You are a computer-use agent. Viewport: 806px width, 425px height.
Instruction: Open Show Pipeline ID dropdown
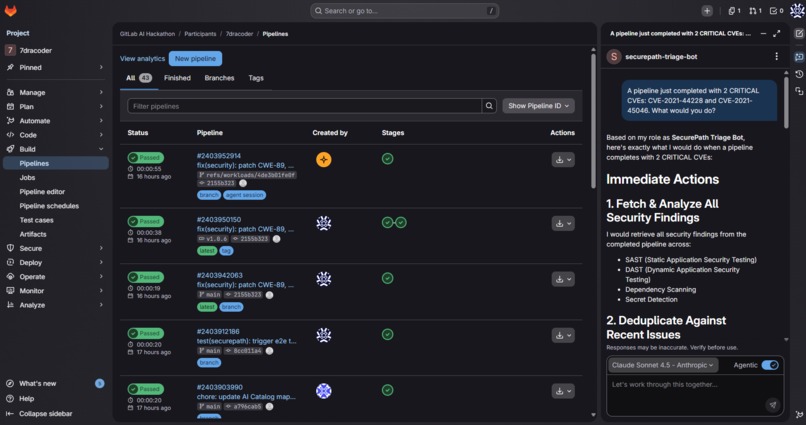pyautogui.click(x=538, y=106)
